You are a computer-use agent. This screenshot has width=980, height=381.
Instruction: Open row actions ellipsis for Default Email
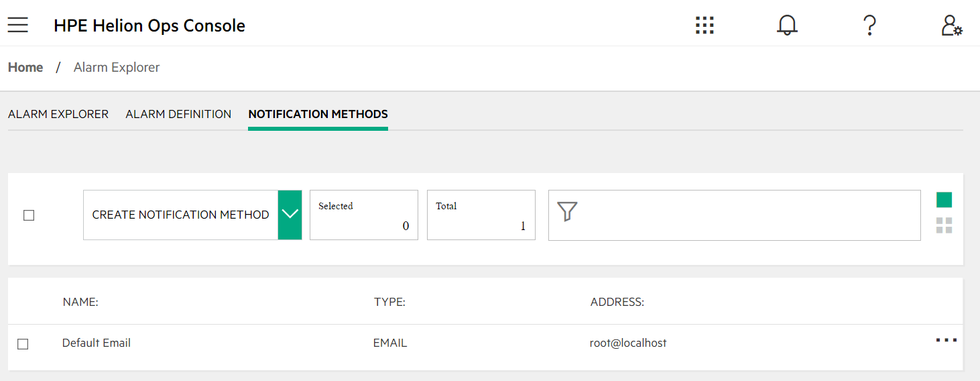946,341
